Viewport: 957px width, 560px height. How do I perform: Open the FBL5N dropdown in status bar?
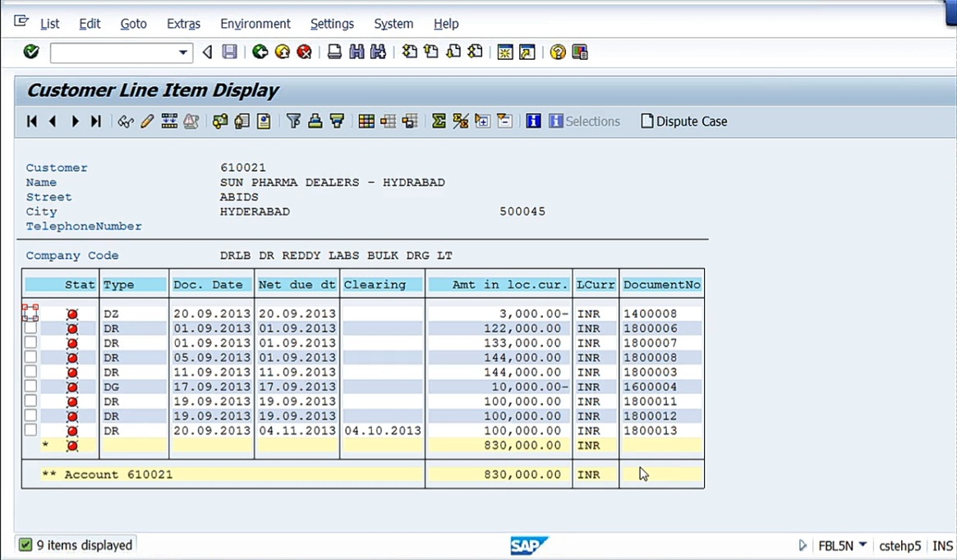tap(863, 544)
